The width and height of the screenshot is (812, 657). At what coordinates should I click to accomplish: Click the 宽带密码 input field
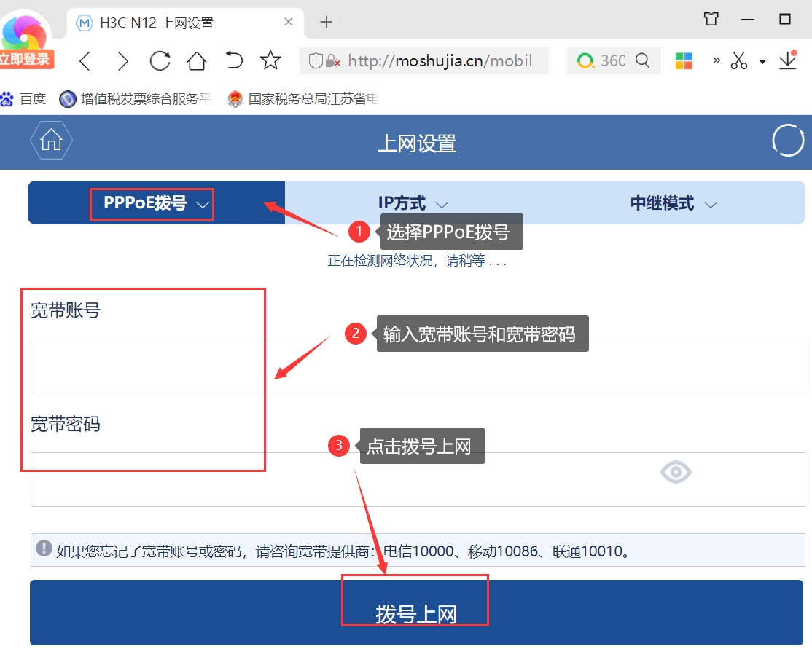pos(418,479)
